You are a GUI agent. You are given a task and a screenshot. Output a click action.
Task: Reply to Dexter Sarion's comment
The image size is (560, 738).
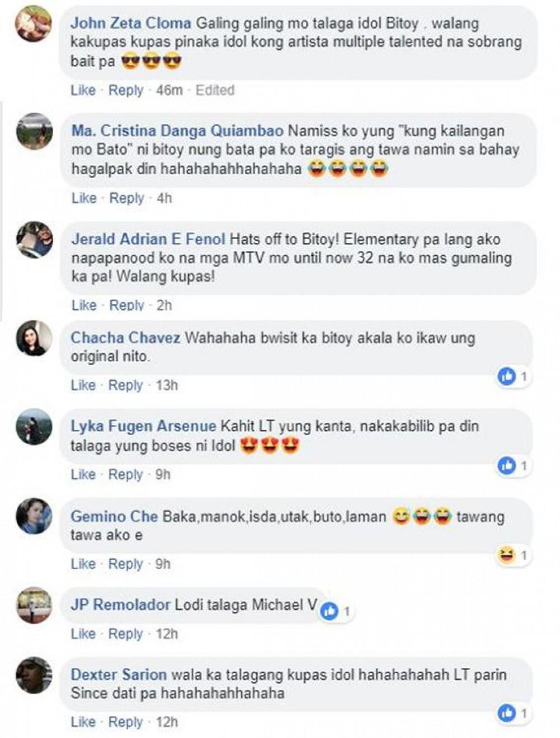click(125, 722)
